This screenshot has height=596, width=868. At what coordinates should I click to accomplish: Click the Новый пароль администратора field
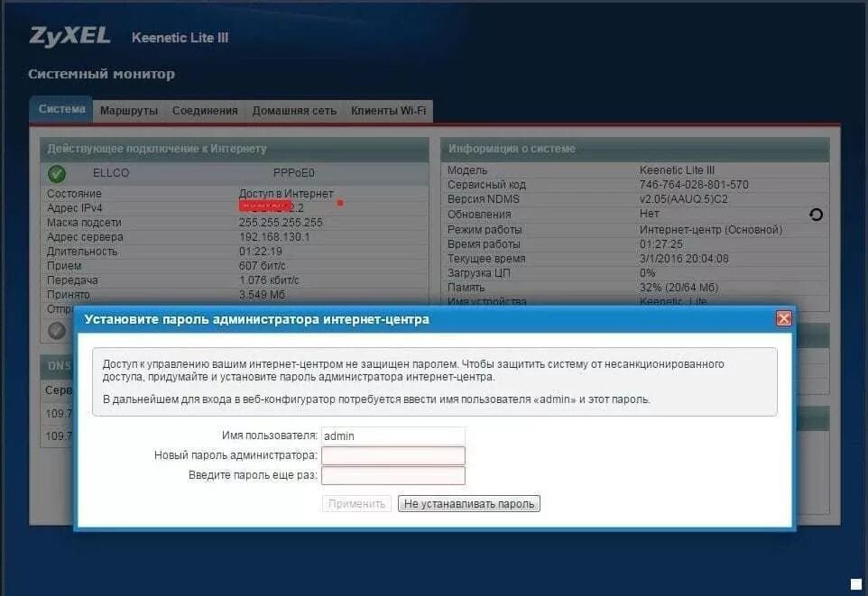click(393, 455)
